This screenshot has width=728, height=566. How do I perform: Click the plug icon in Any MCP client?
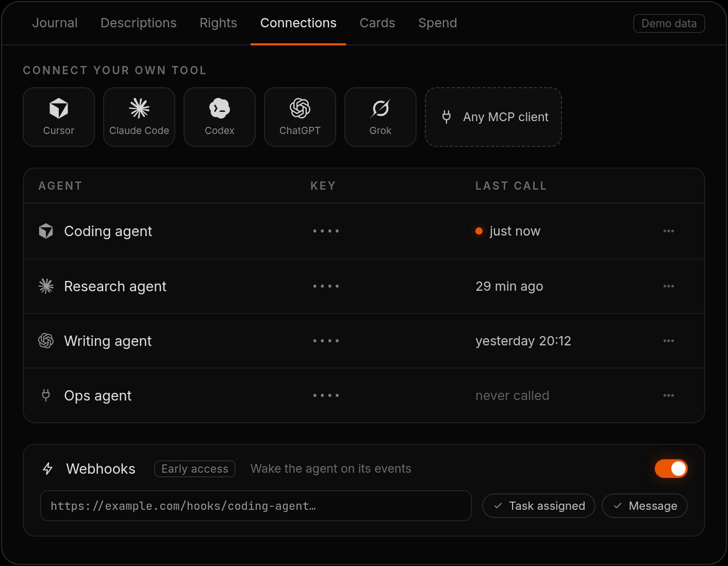pyautogui.click(x=446, y=117)
